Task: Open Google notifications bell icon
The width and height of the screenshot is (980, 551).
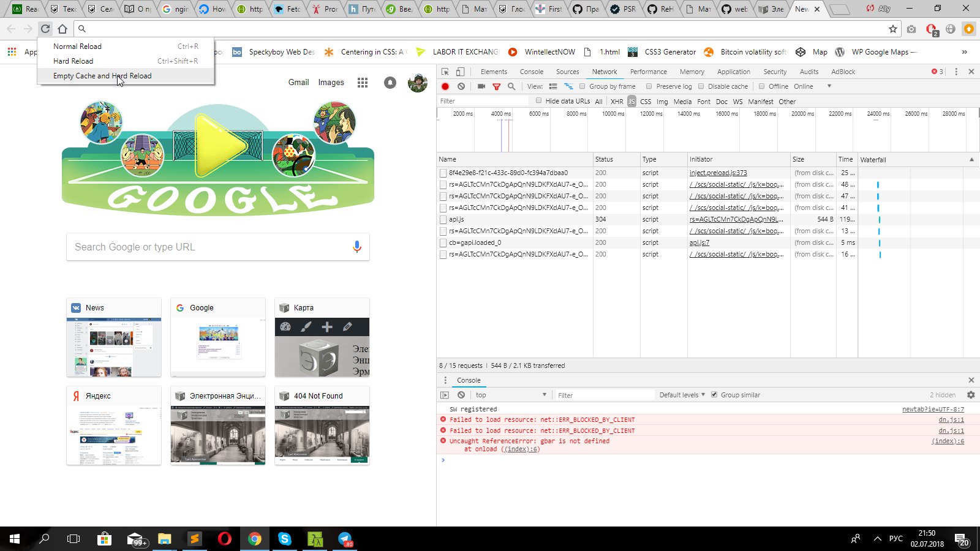Action: pos(390,83)
